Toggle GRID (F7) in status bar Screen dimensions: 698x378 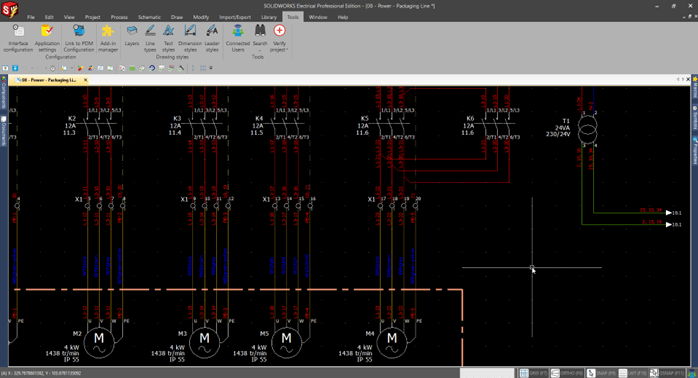[533, 373]
